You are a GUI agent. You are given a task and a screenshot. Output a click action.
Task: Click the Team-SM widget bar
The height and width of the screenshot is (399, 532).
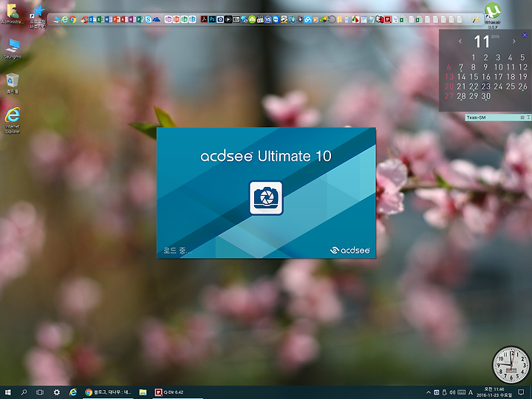click(497, 117)
